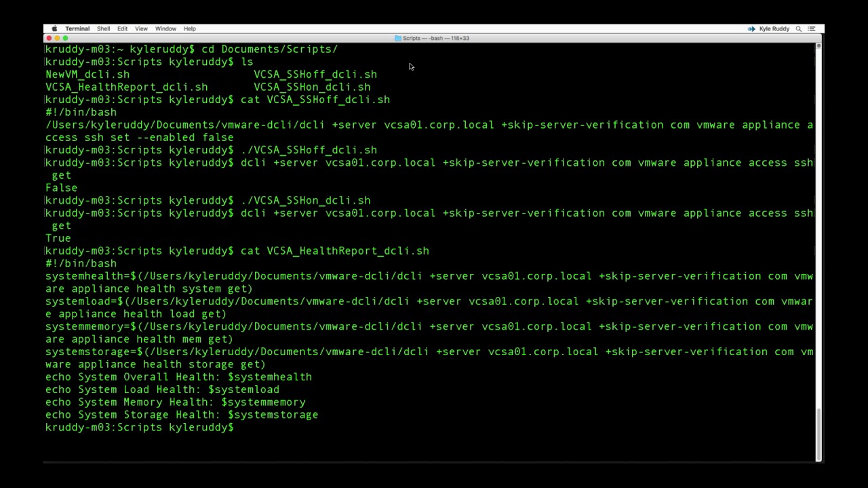This screenshot has width=868, height=488.
Task: Open the Help menu
Action: pyautogui.click(x=189, y=28)
